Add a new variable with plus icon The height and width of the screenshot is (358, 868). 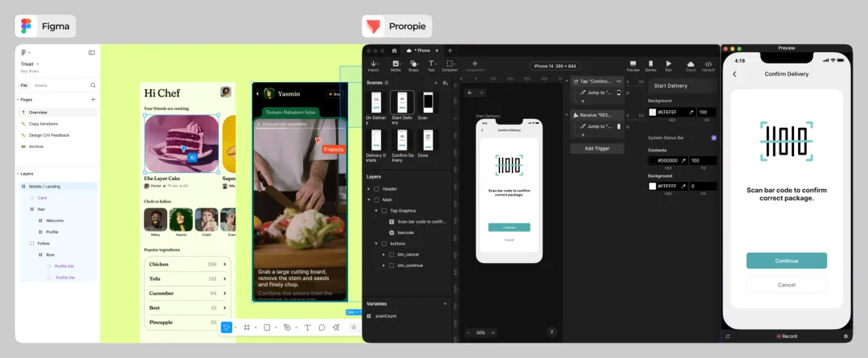coord(445,303)
